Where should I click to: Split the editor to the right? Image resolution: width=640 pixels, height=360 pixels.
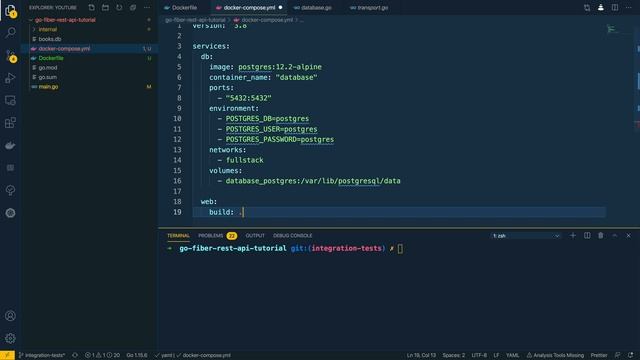615,7
